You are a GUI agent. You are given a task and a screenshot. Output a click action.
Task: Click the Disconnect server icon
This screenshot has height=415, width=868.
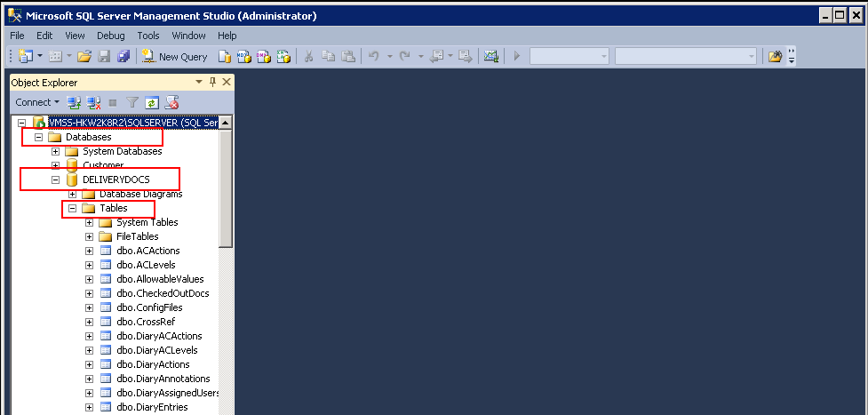93,102
